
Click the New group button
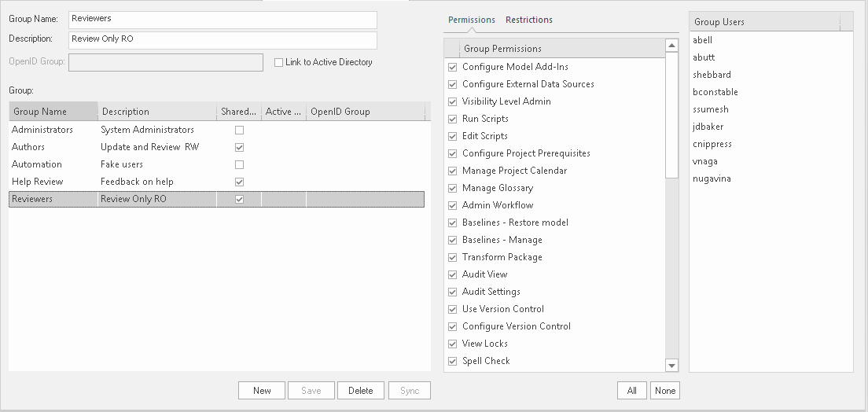click(262, 391)
